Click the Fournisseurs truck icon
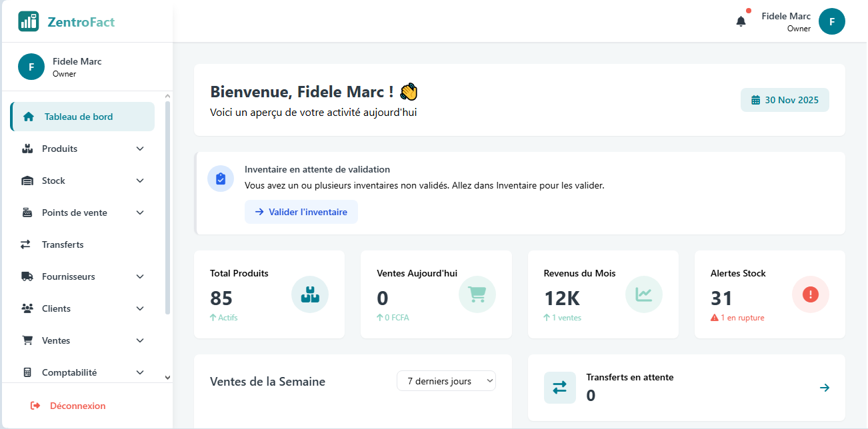The width and height of the screenshot is (868, 429). [27, 276]
